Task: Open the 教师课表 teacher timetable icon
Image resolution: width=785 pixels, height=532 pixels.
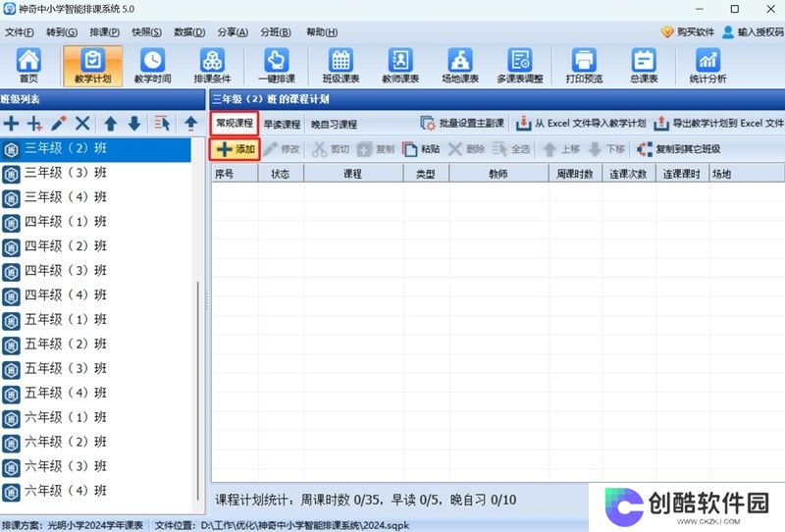Action: tap(400, 66)
